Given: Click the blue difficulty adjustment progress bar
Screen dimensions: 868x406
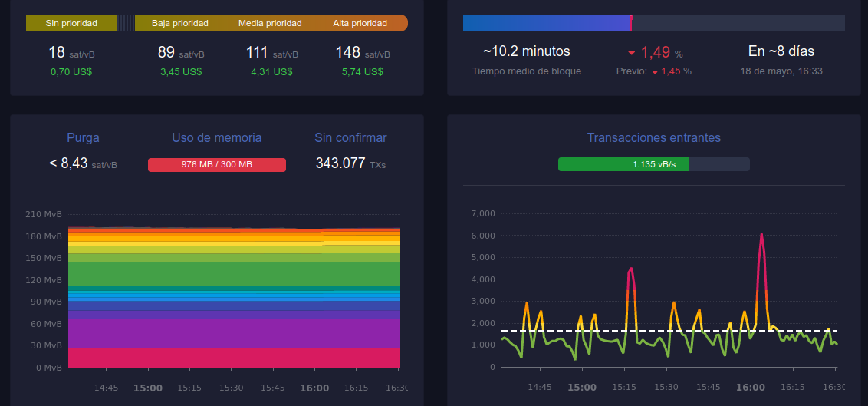Looking at the screenshot, I should [546, 23].
